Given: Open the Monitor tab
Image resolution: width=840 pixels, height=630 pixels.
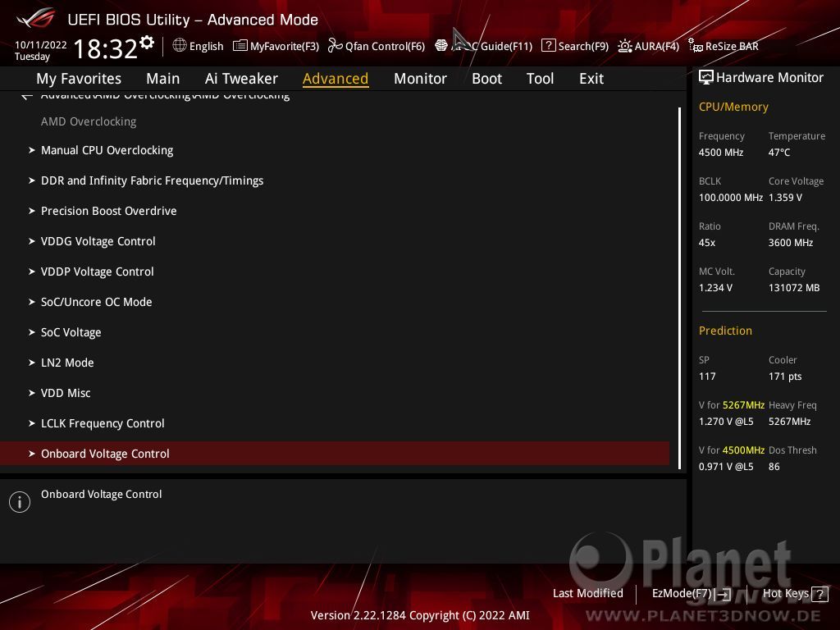Looking at the screenshot, I should point(420,79).
